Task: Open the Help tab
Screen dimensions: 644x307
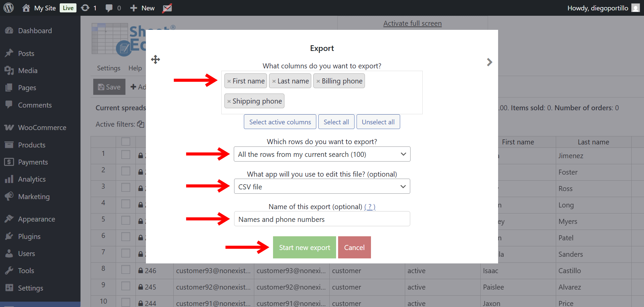Action: [135, 68]
